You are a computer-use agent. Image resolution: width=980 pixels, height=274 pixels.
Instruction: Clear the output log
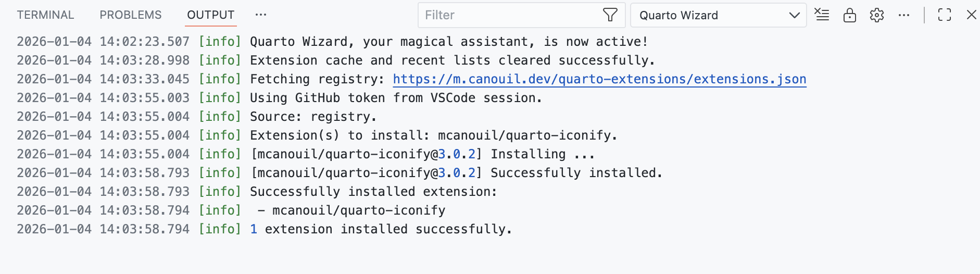(822, 15)
